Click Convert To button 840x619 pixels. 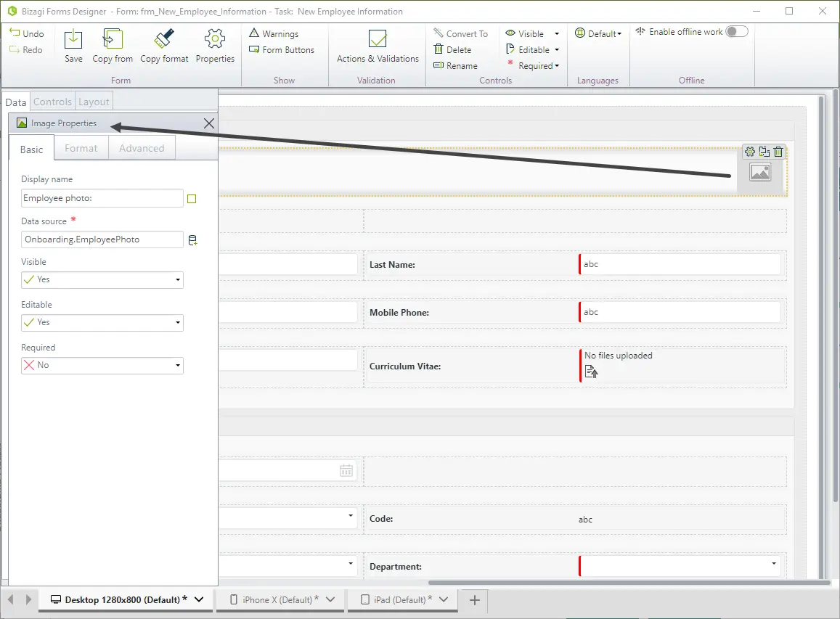pos(461,33)
